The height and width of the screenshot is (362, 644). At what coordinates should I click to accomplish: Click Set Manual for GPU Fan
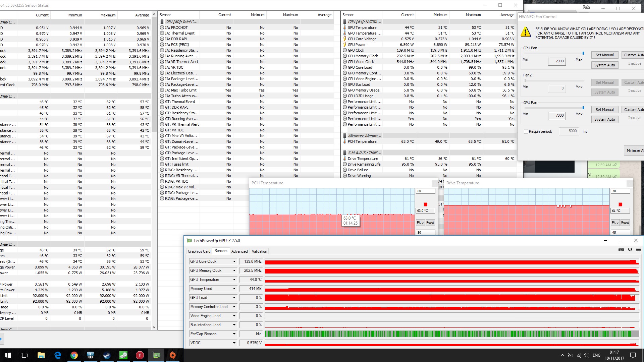[x=604, y=110]
